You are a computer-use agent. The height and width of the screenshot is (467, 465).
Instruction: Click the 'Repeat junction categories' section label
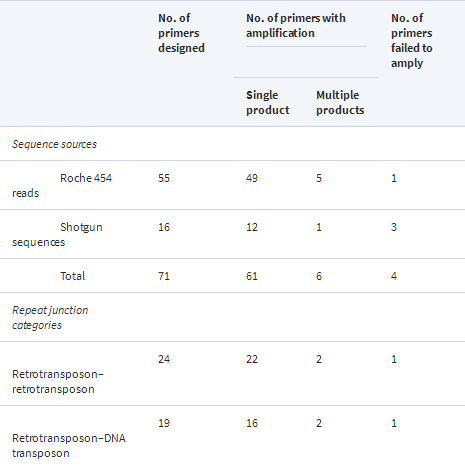point(50,318)
